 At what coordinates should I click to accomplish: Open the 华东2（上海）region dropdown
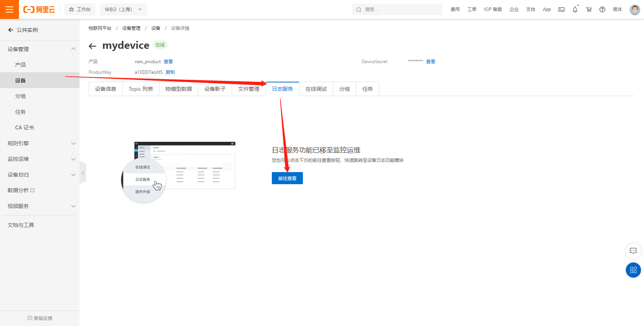click(x=123, y=9)
